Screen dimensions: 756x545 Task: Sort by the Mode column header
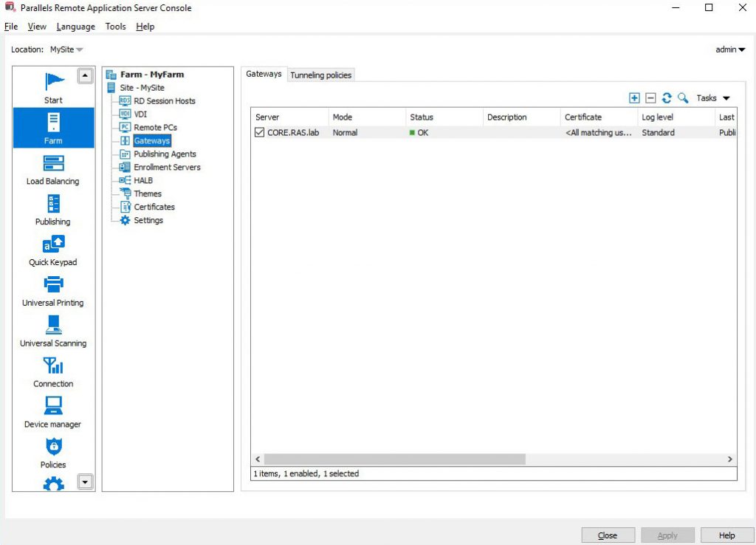[x=367, y=117]
